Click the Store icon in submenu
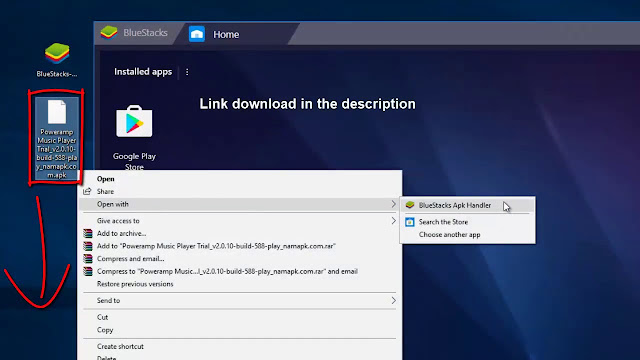The width and height of the screenshot is (640, 360). tap(410, 222)
